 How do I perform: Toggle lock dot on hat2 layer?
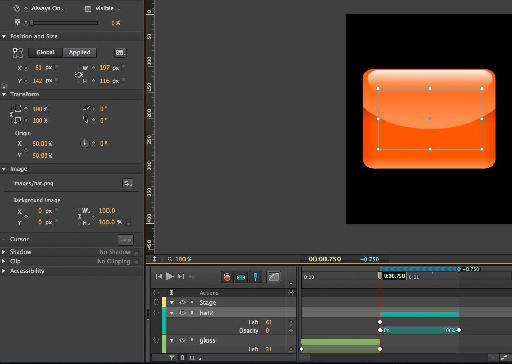click(x=192, y=313)
